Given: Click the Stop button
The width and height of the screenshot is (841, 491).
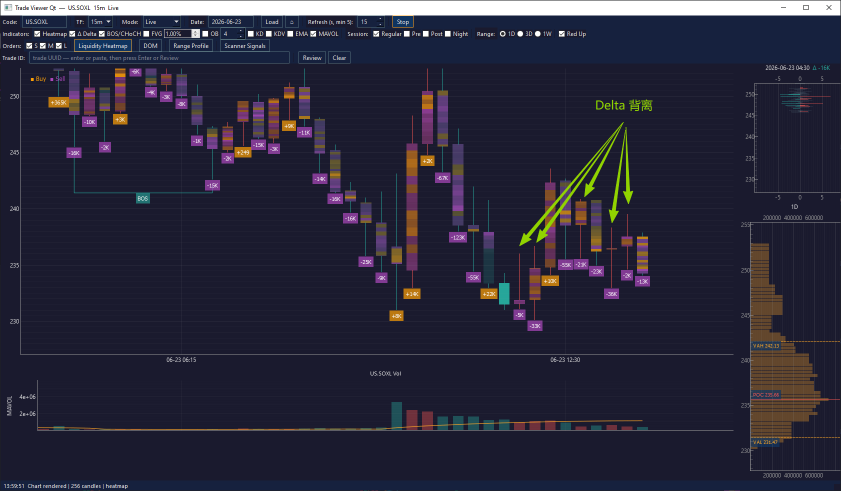Looking at the screenshot, I should click(403, 22).
